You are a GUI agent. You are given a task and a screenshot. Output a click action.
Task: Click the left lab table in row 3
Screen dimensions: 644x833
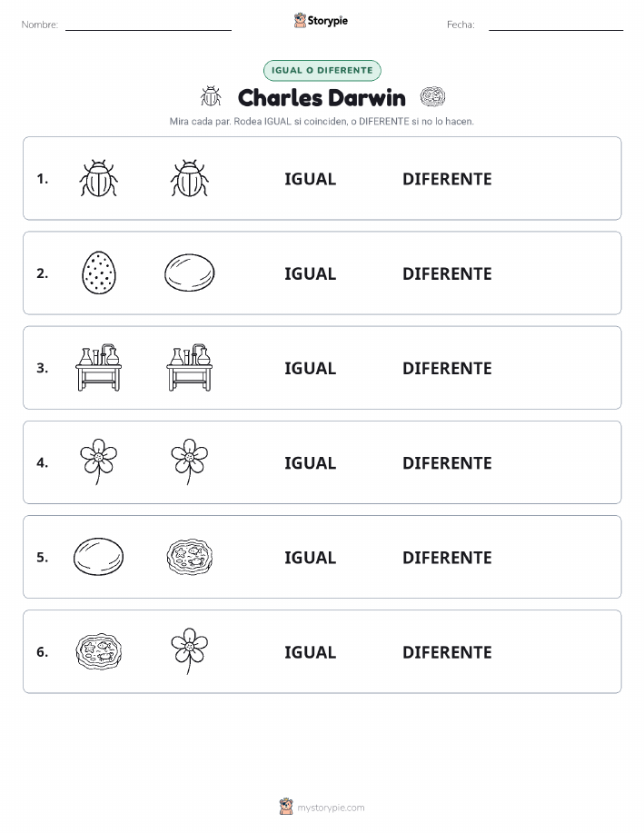click(98, 367)
